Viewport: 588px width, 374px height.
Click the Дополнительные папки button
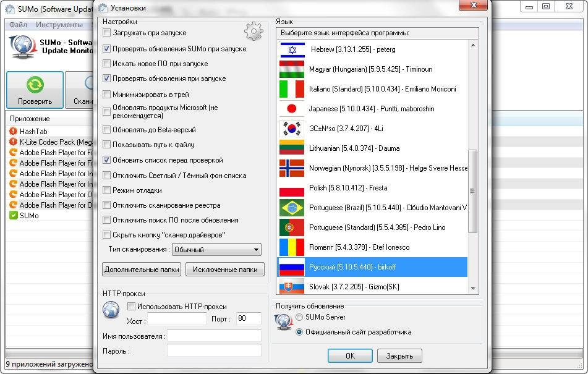point(142,270)
